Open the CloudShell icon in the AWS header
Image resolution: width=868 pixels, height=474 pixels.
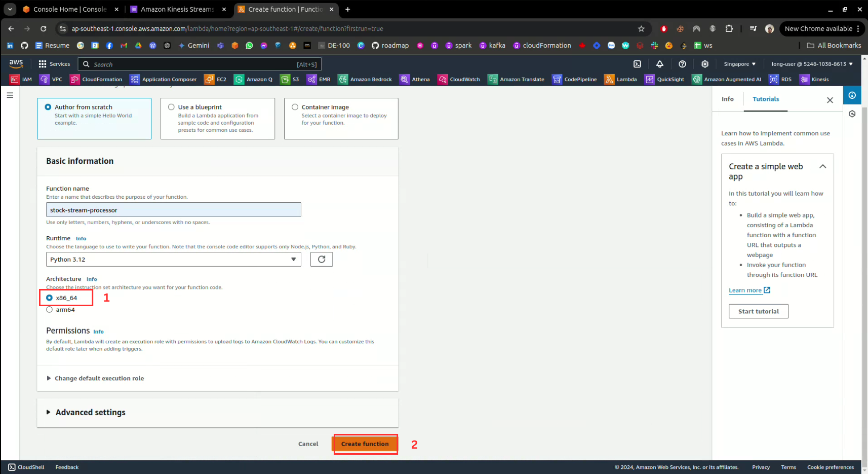click(x=637, y=64)
